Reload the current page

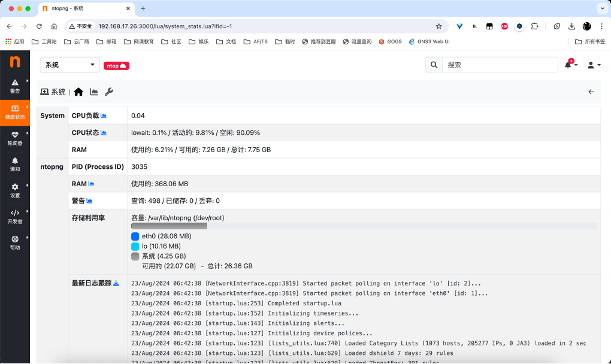pos(39,26)
